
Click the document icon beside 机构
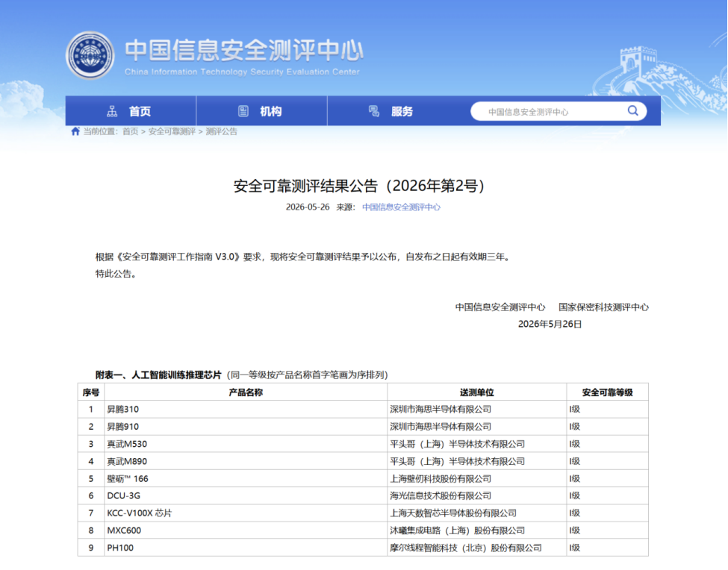(x=243, y=111)
